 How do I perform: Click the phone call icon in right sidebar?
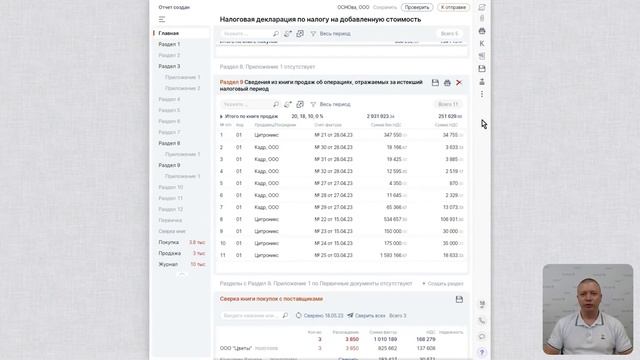(482, 321)
